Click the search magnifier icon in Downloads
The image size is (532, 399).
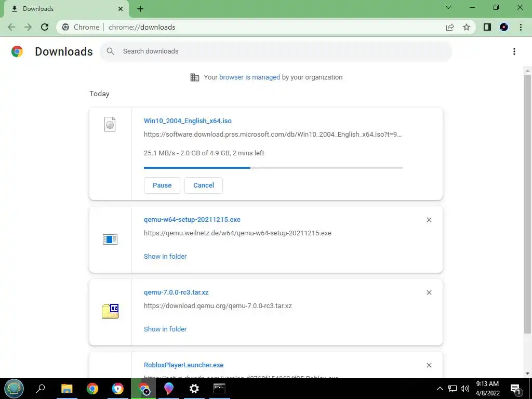pos(110,51)
